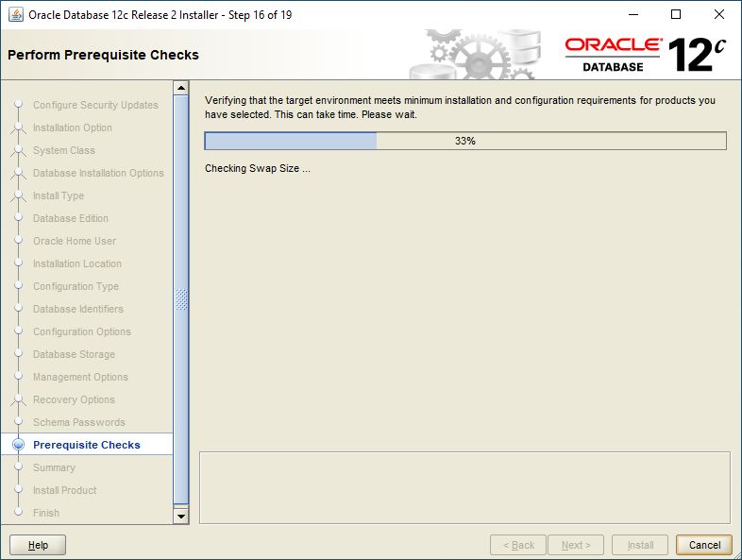The width and height of the screenshot is (742, 560).
Task: Click the Help button
Action: pyautogui.click(x=38, y=545)
